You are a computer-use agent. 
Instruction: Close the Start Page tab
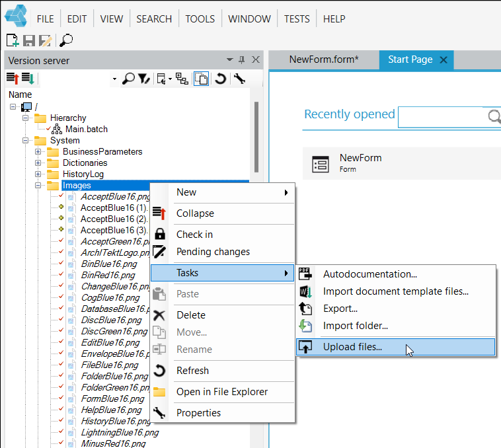coord(443,59)
